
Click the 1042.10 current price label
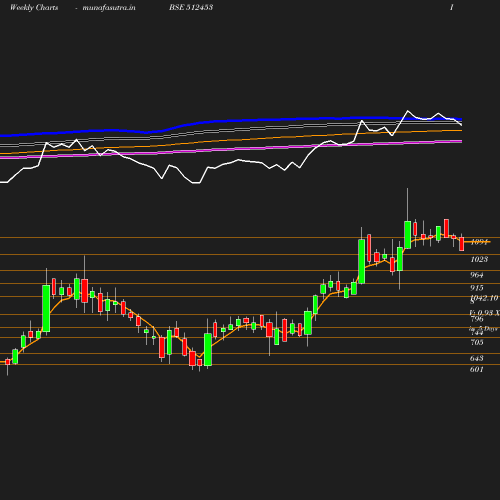[484, 298]
